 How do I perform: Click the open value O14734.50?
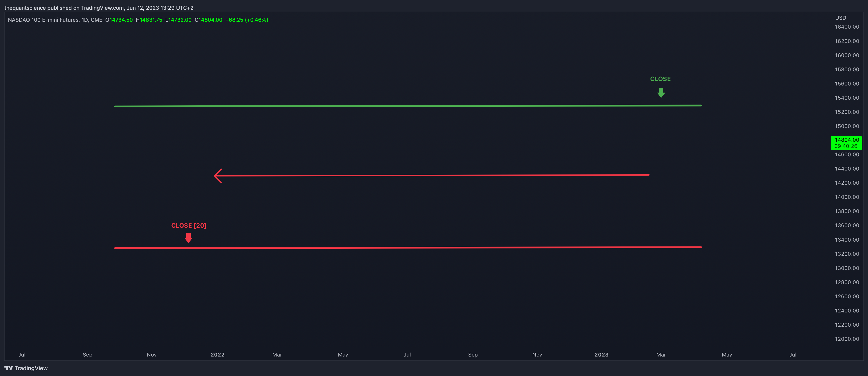pyautogui.click(x=119, y=20)
